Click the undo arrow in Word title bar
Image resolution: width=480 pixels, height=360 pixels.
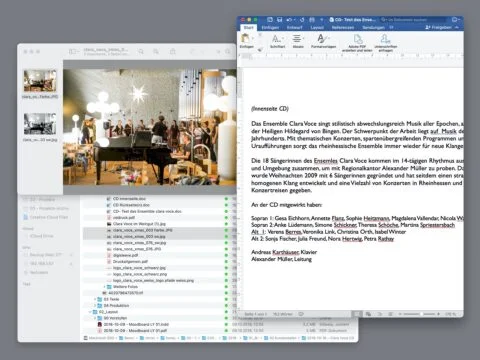pos(289,20)
